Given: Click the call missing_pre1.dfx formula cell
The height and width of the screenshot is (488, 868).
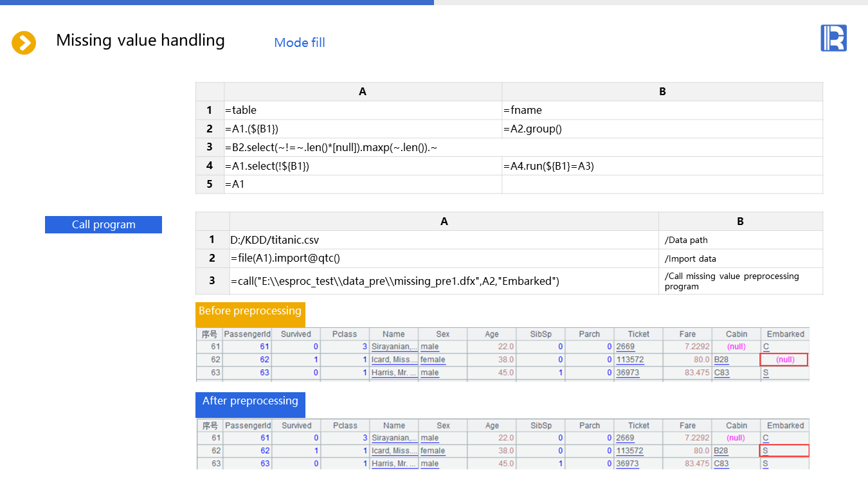Looking at the screenshot, I should click(444, 281).
